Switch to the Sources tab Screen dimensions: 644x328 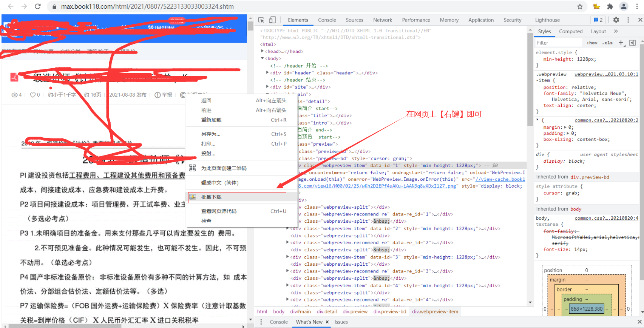(x=354, y=20)
